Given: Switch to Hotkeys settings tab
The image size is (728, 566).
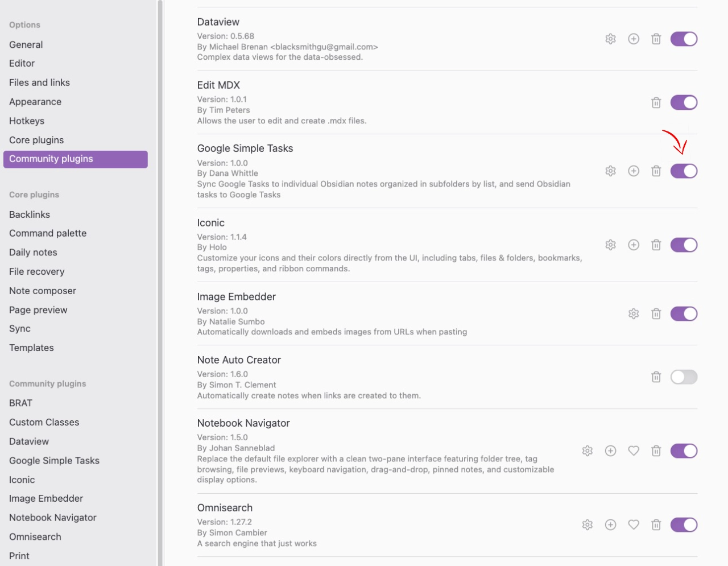Looking at the screenshot, I should (x=27, y=121).
